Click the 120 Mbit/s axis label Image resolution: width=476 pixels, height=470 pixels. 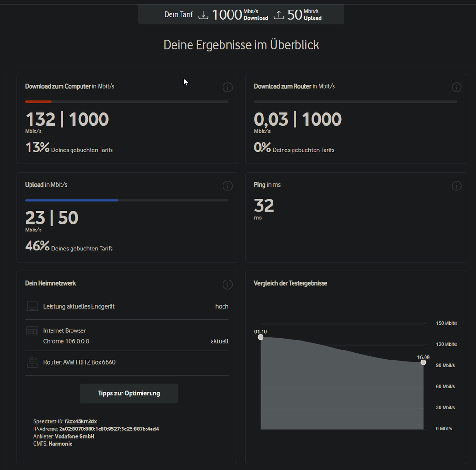coord(446,344)
